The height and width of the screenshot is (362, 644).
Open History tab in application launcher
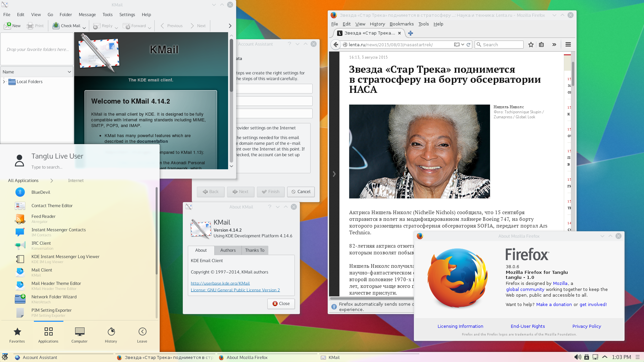(x=111, y=335)
